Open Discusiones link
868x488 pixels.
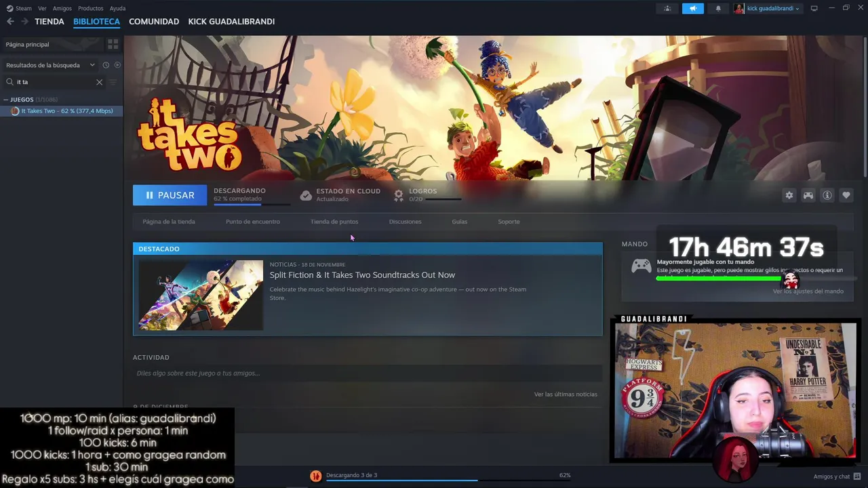406,222
